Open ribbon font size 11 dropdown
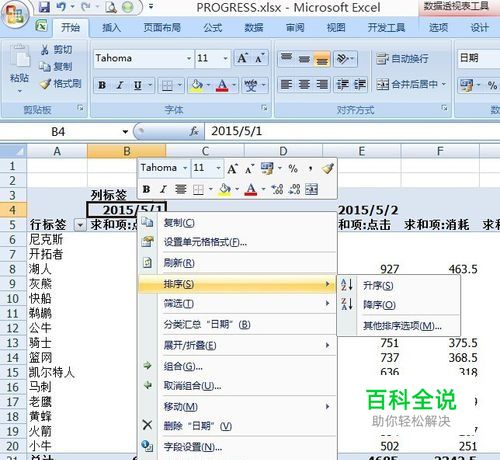The width and height of the screenshot is (500, 460). [225, 58]
